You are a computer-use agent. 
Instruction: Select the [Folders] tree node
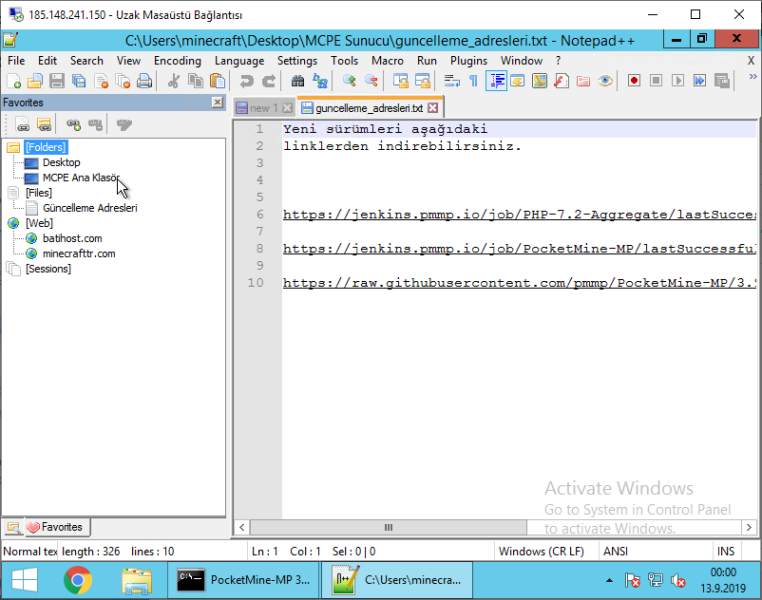click(46, 147)
